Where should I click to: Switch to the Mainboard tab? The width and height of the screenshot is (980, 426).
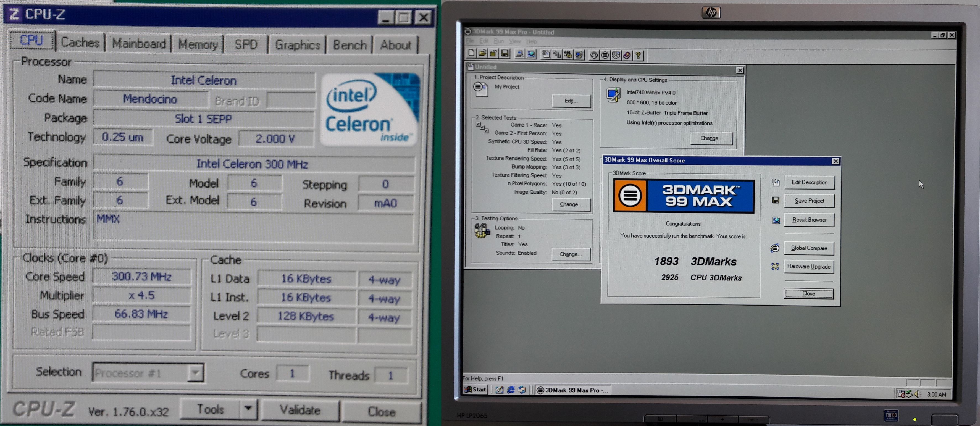(139, 44)
